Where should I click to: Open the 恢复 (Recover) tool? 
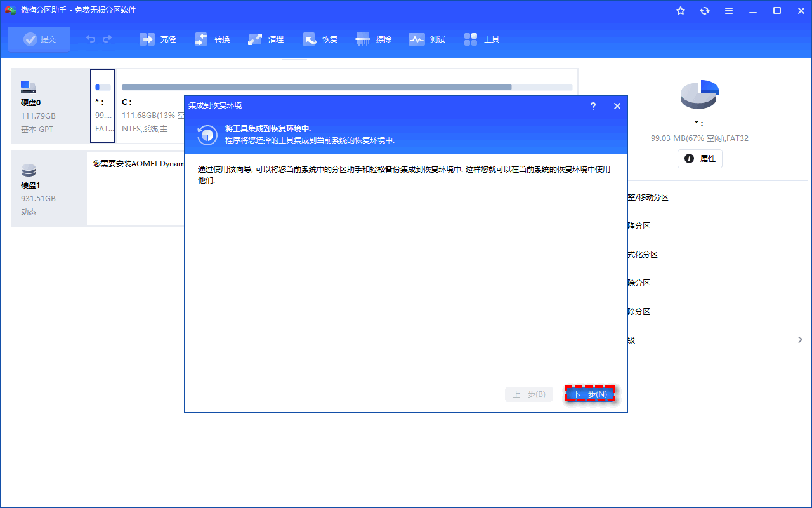click(x=320, y=39)
